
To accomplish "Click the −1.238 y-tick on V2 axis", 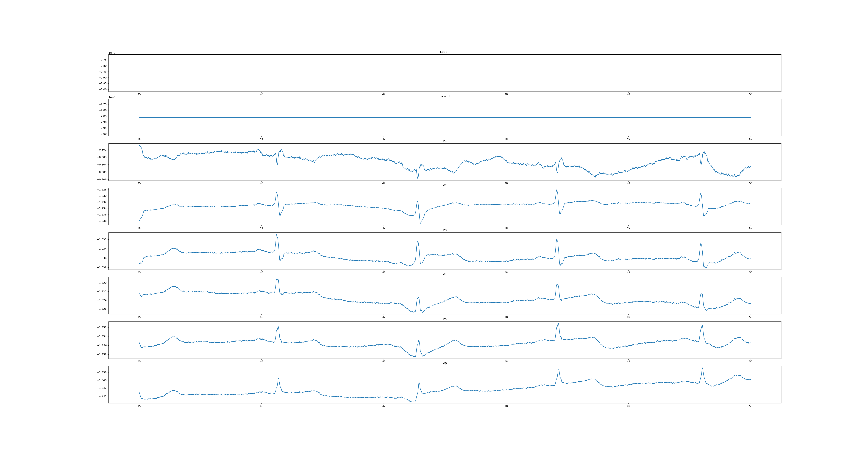I will point(102,221).
